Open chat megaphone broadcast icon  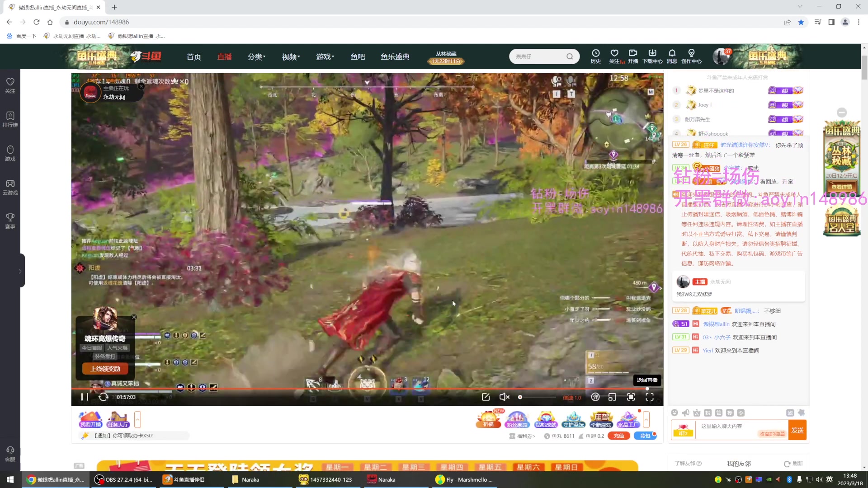686,413
